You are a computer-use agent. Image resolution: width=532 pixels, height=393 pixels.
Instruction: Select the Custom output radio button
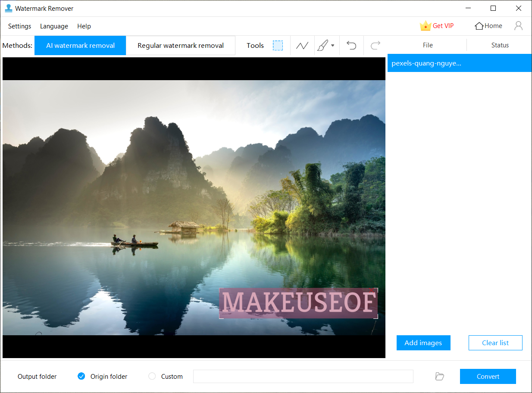[x=152, y=376]
